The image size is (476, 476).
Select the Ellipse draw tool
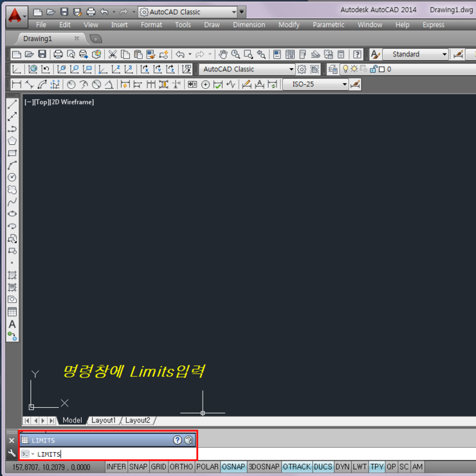pos(12,214)
